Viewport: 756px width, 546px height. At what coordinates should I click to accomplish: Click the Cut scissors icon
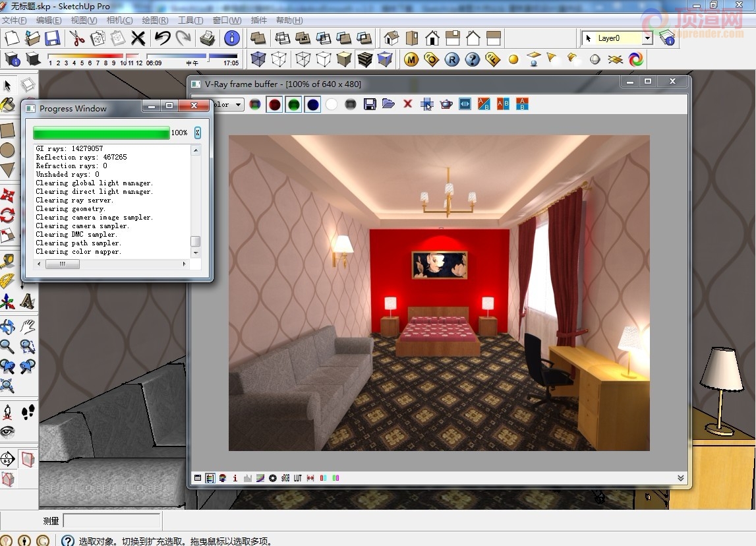tap(76, 38)
